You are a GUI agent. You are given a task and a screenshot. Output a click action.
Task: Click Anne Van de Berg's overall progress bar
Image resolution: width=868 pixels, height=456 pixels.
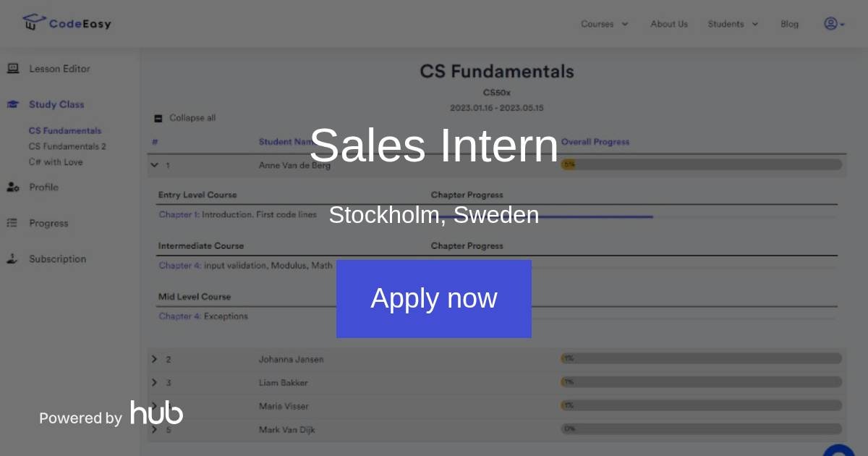(702, 164)
